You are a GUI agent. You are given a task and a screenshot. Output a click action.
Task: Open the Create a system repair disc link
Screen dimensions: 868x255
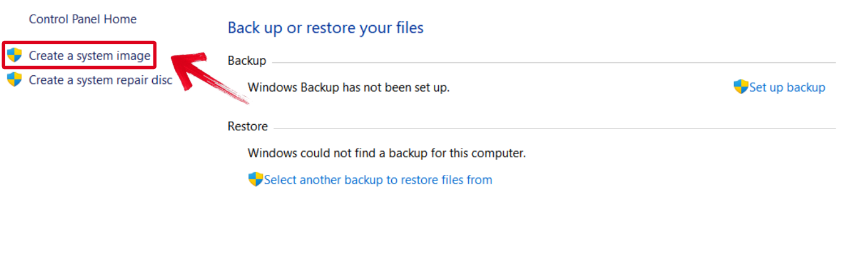click(100, 79)
